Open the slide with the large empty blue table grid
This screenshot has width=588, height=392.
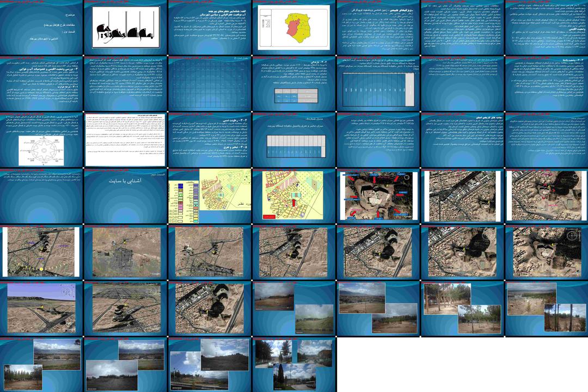click(210, 84)
